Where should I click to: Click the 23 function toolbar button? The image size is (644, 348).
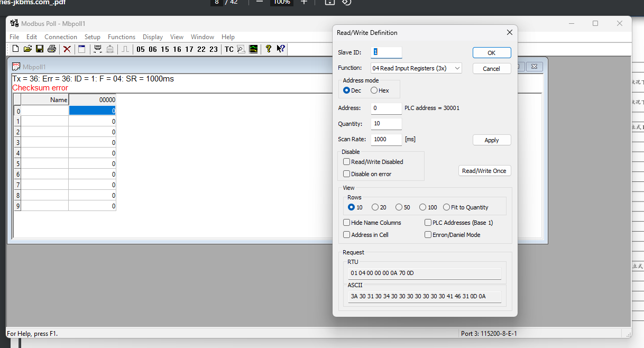[214, 49]
